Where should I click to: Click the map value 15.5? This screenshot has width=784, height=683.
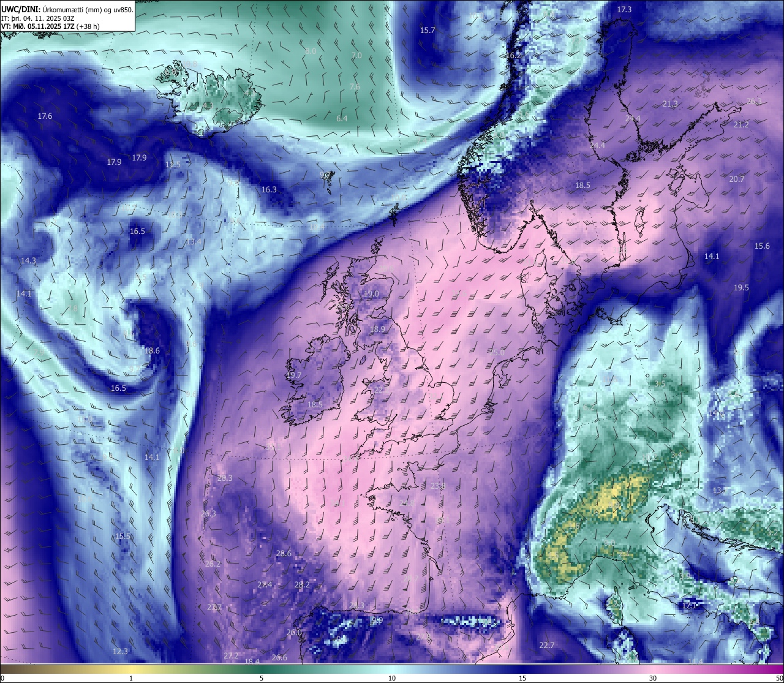tap(123, 537)
